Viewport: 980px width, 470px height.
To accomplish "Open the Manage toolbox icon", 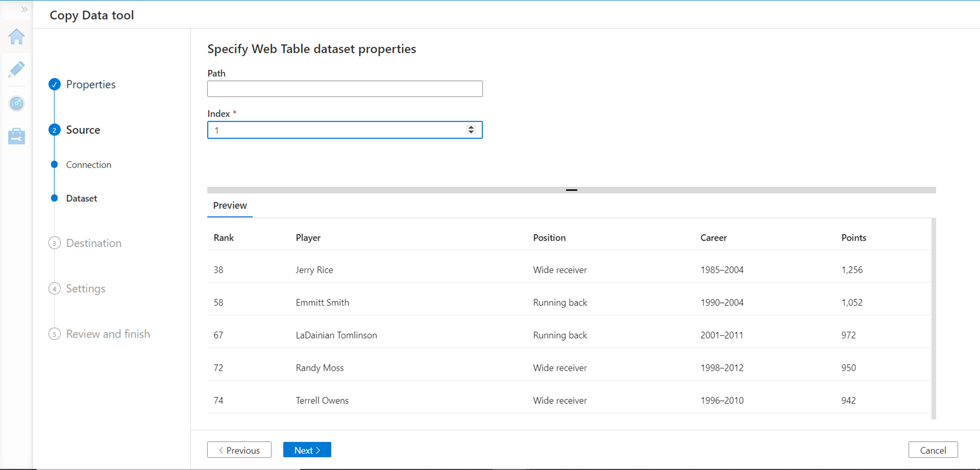I will (16, 136).
